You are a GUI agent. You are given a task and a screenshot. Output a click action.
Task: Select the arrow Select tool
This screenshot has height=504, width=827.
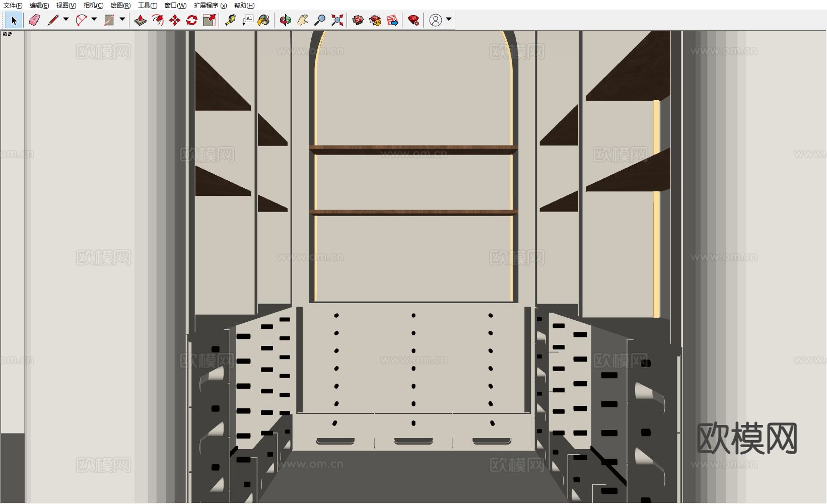coord(14,20)
